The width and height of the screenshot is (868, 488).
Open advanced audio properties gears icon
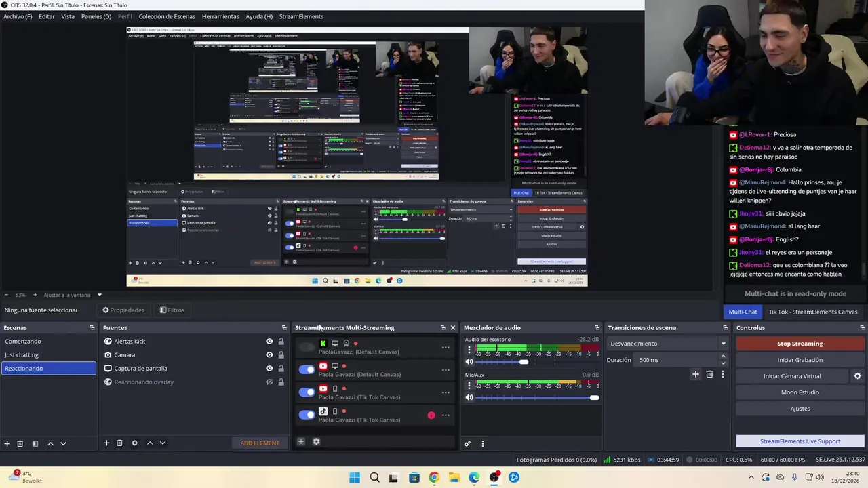467,444
